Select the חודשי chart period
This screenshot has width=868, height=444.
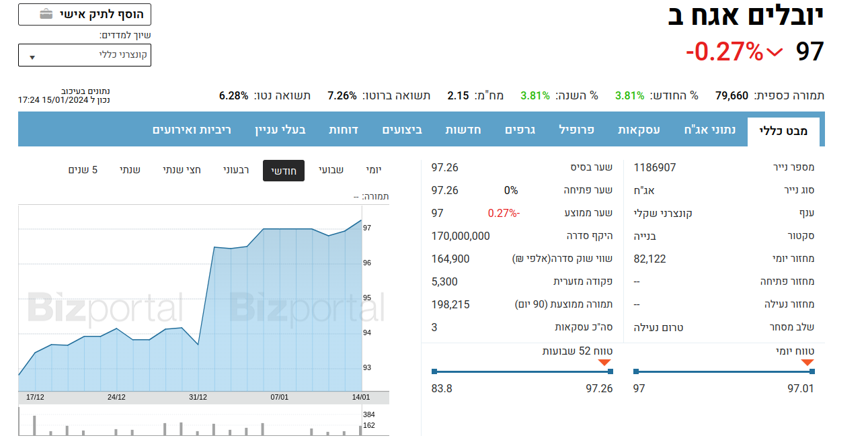click(284, 171)
